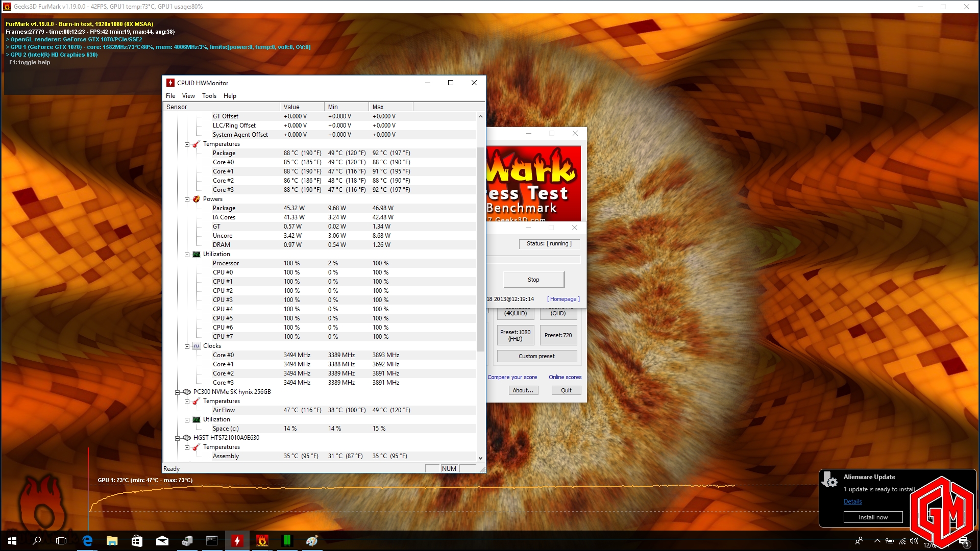Image resolution: width=980 pixels, height=551 pixels.
Task: Open Compare your score link in FurMark
Action: pyautogui.click(x=512, y=377)
